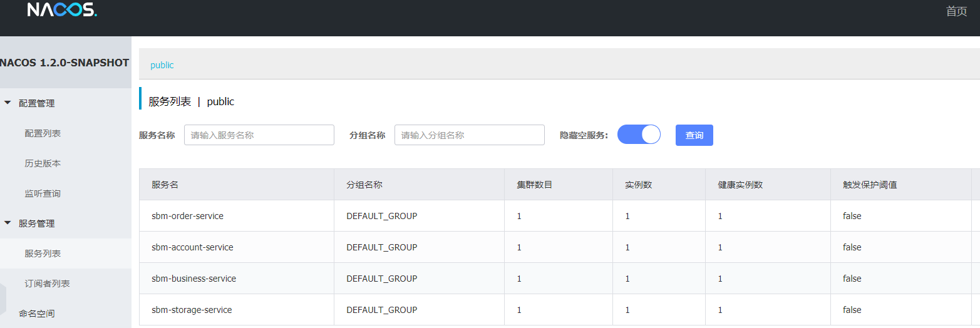Open 历史版本 in sidebar

point(43,163)
